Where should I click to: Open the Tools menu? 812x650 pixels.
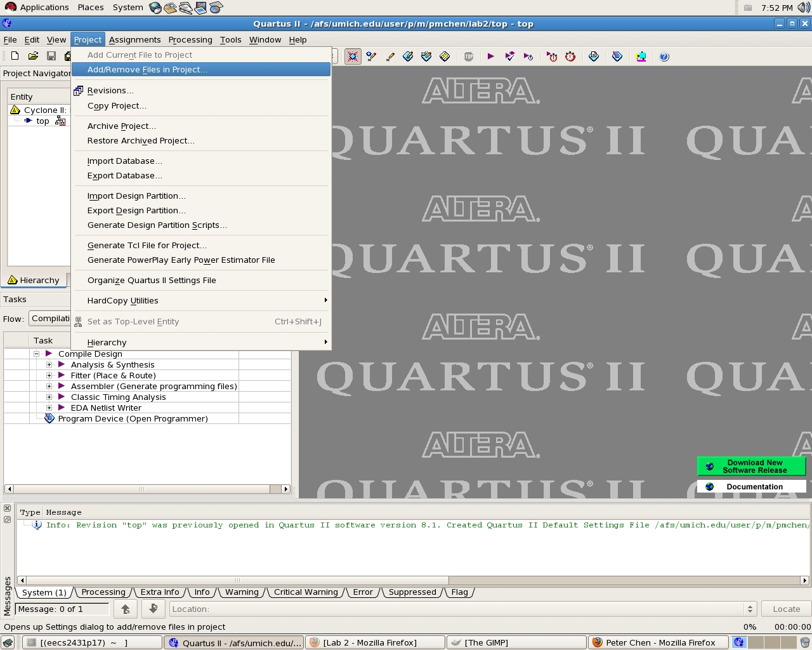[x=230, y=39]
